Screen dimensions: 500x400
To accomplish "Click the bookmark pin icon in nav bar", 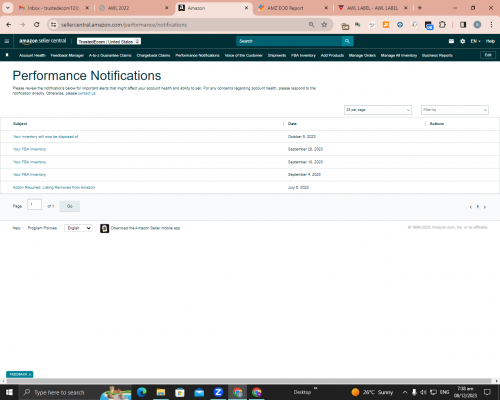I will (x=7, y=55).
